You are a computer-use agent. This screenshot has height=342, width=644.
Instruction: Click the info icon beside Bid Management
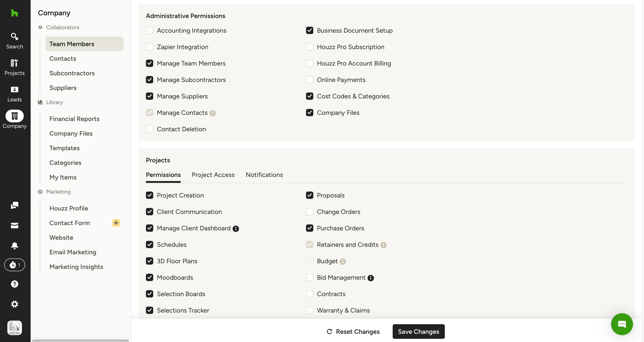coord(370,278)
